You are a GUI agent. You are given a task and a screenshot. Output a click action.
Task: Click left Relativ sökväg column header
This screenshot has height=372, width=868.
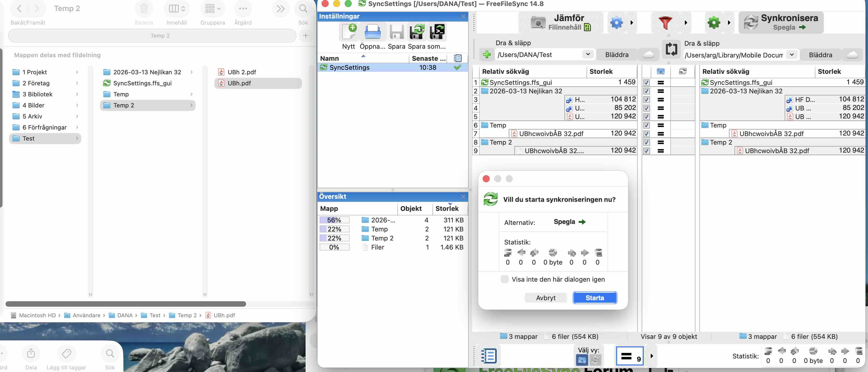click(x=533, y=72)
